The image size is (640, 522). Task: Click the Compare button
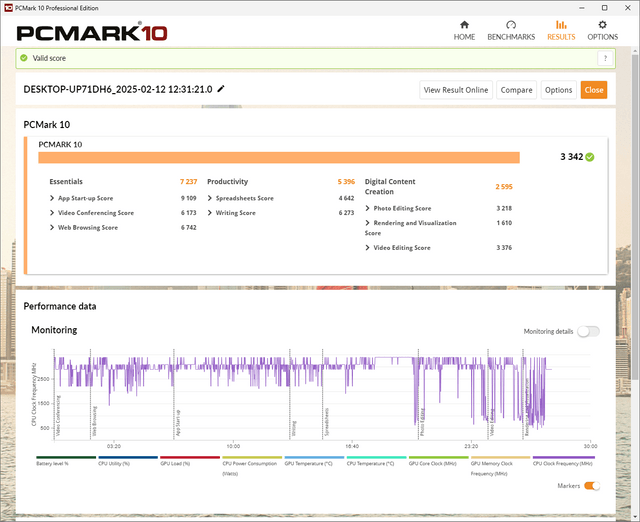[x=516, y=90]
